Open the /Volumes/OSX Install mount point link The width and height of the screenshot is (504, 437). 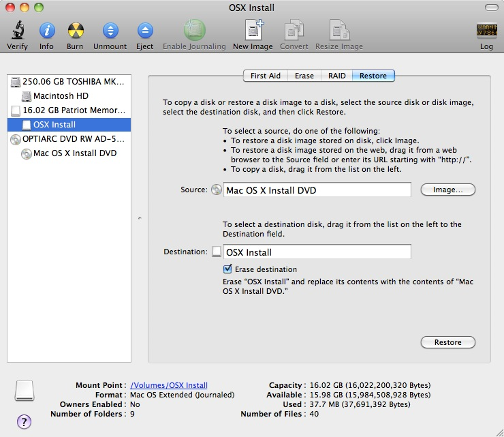coord(169,385)
